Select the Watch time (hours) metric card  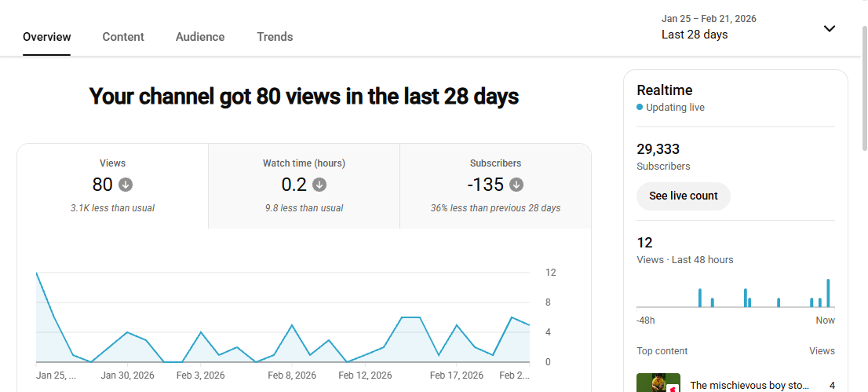(x=304, y=186)
